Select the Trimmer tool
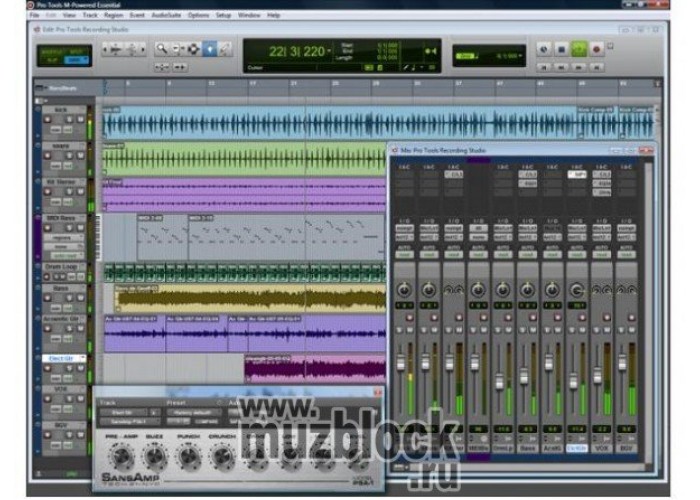The width and height of the screenshot is (700, 500). (177, 49)
